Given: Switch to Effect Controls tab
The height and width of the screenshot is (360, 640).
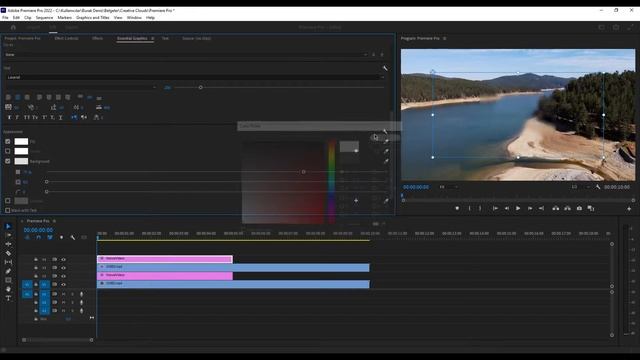Looking at the screenshot, I should [67, 38].
